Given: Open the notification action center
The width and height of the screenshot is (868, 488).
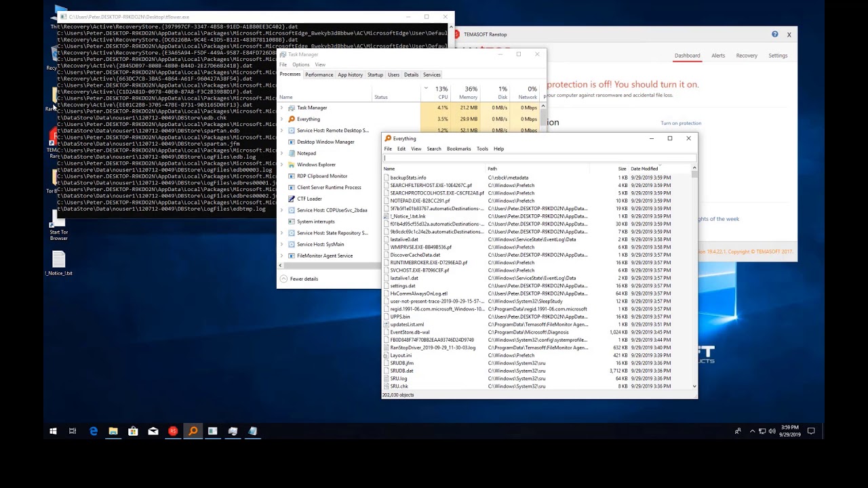Looking at the screenshot, I should click(811, 431).
